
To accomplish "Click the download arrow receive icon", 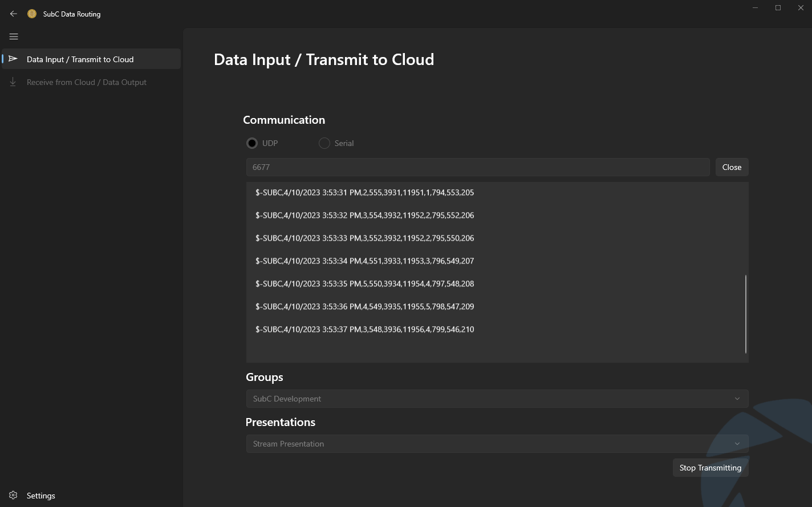I will point(13,82).
